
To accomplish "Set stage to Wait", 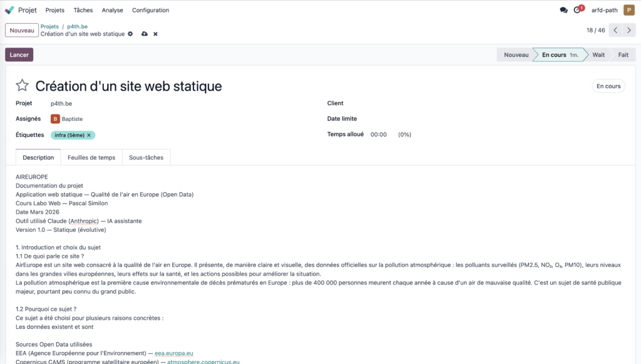I will pyautogui.click(x=598, y=55).
